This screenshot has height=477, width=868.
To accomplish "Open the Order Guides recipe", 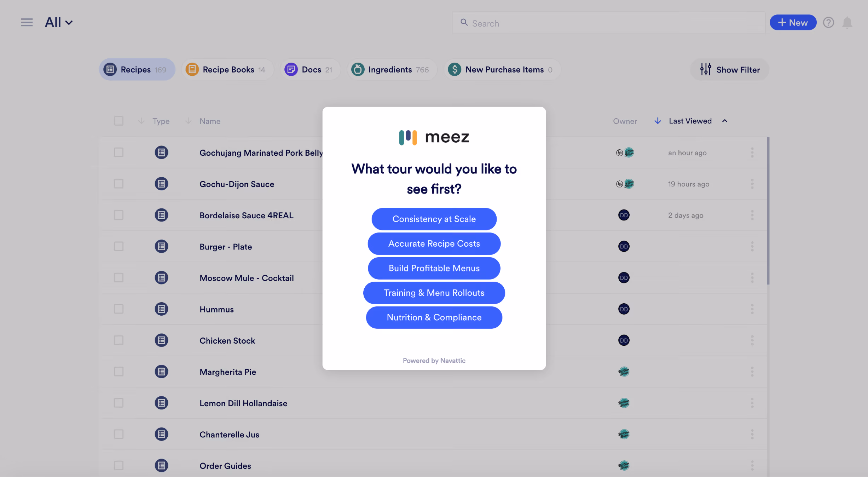I will coord(225,465).
